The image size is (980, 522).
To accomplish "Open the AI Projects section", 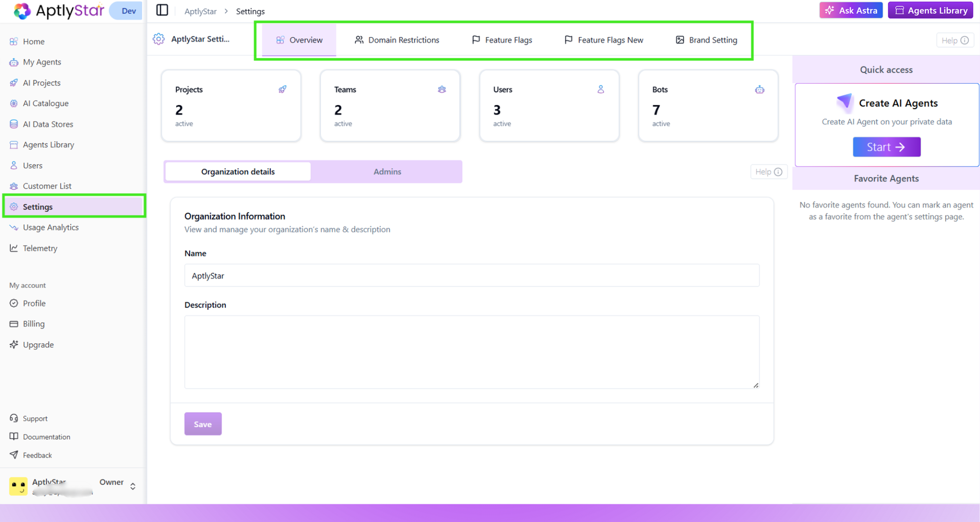I will 42,82.
